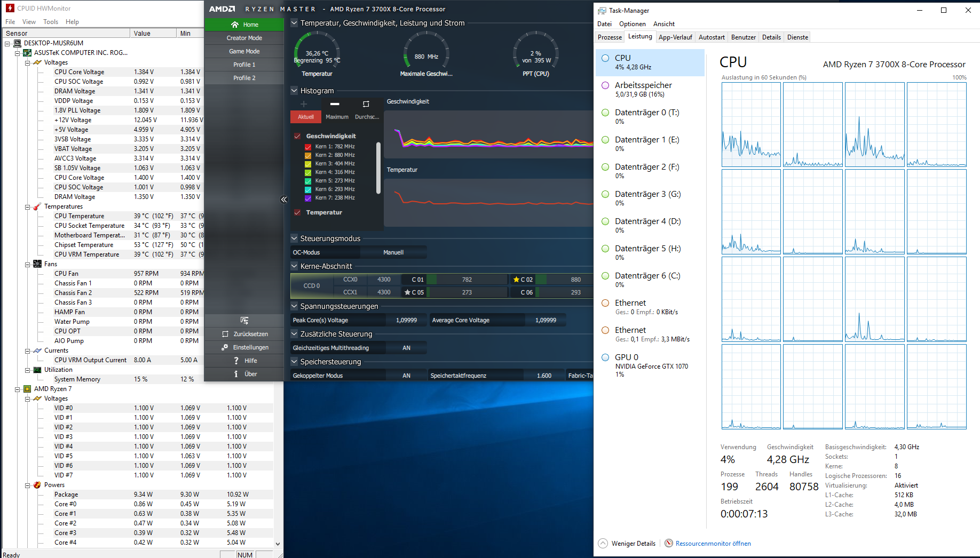Click the motherboard icon beside ASUSTeK COMPUTER INC.
Screen dimensions: 980x558
[27, 53]
